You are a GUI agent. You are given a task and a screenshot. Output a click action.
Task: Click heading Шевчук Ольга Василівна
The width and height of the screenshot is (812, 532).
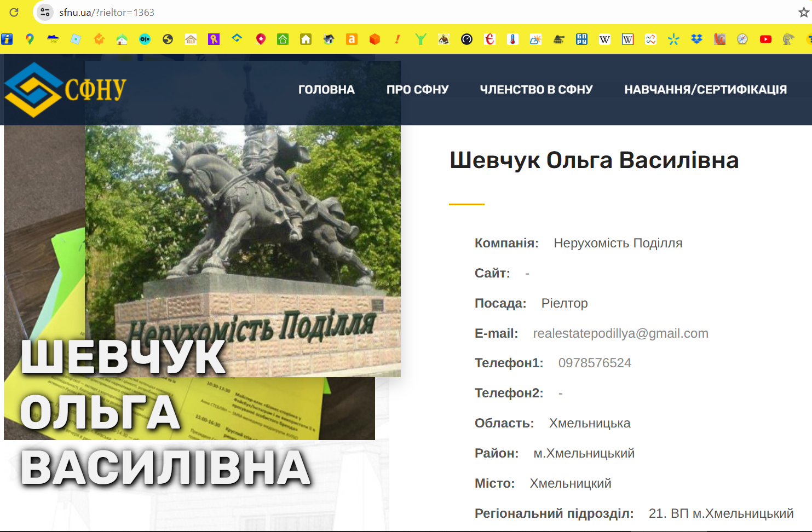(595, 160)
